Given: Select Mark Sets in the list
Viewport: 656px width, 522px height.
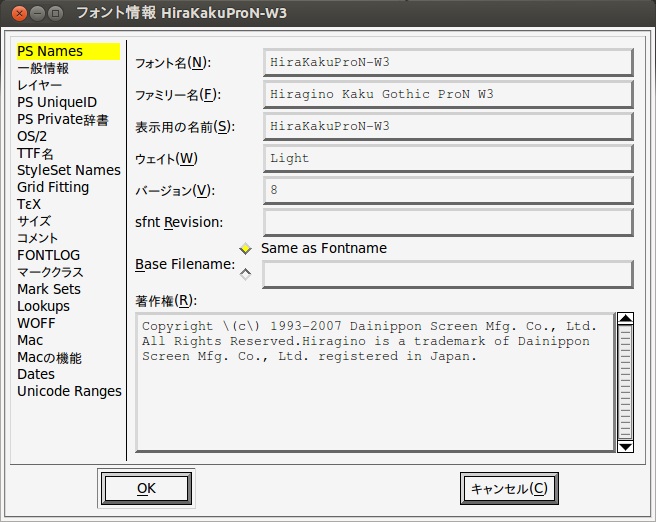Looking at the screenshot, I should click(x=49, y=289).
